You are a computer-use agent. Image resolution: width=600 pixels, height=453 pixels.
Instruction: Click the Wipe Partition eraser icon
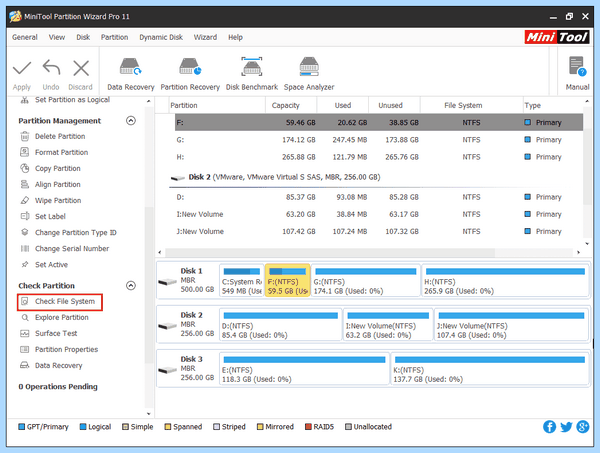point(24,200)
